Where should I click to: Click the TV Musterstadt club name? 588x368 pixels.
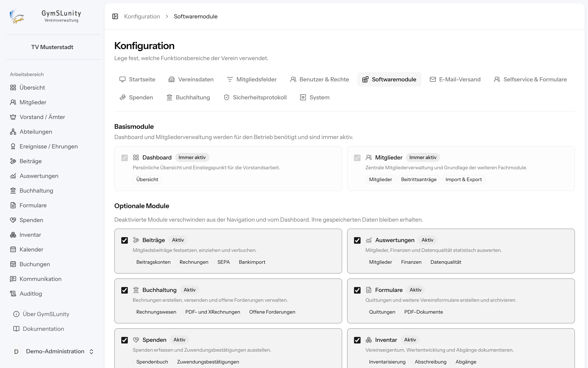point(52,47)
